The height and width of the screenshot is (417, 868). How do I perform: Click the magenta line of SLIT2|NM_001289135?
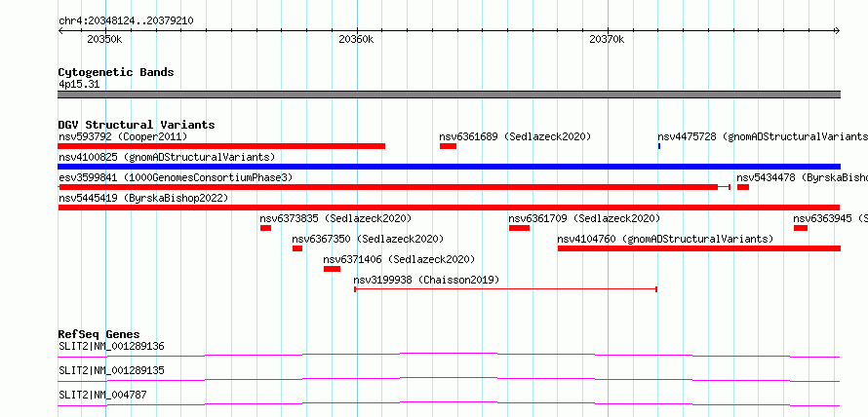[x=449, y=379]
